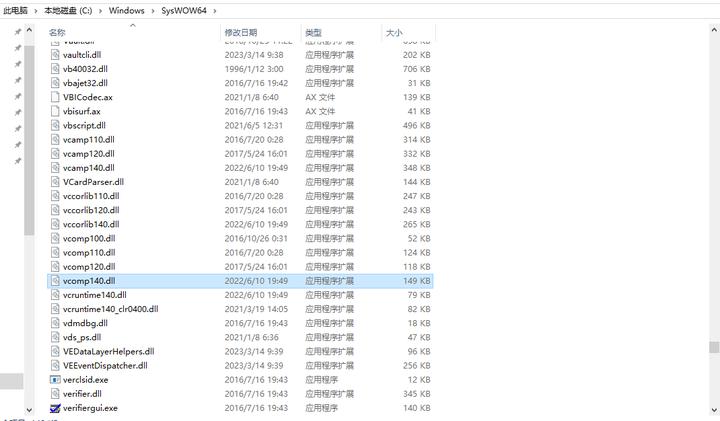Click the file list scroll down arrow

[714, 410]
